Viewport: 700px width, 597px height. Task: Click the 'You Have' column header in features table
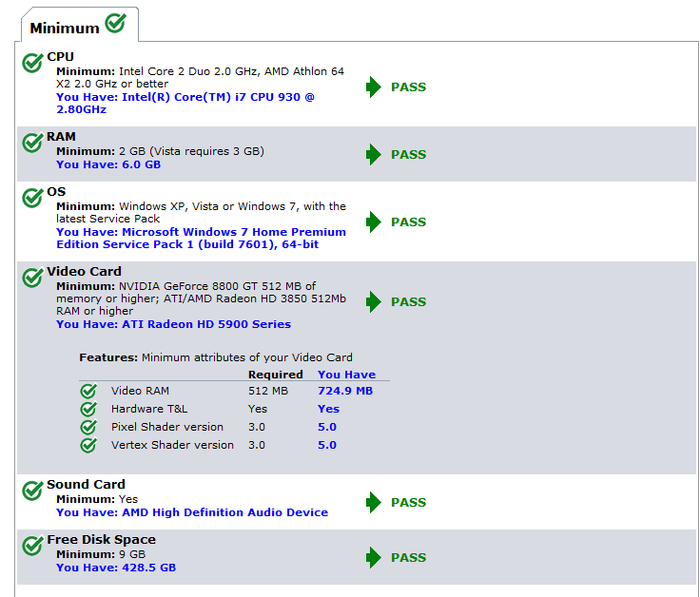click(x=346, y=375)
